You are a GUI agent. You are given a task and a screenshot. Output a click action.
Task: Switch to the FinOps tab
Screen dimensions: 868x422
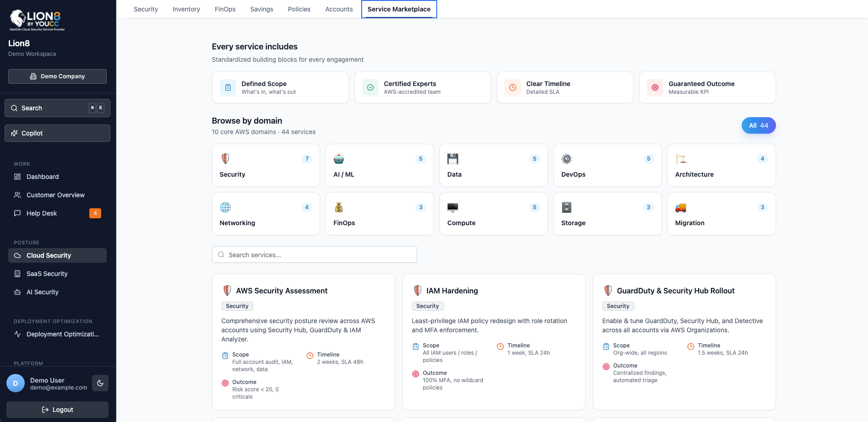coord(225,9)
